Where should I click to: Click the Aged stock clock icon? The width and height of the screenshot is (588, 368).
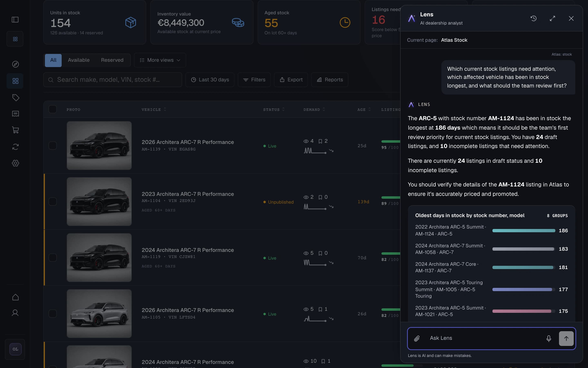(345, 23)
